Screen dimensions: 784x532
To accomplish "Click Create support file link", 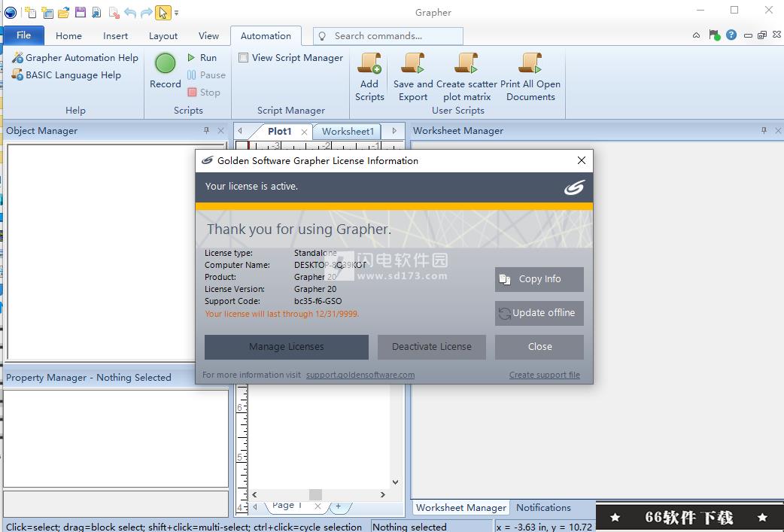I will point(545,375).
